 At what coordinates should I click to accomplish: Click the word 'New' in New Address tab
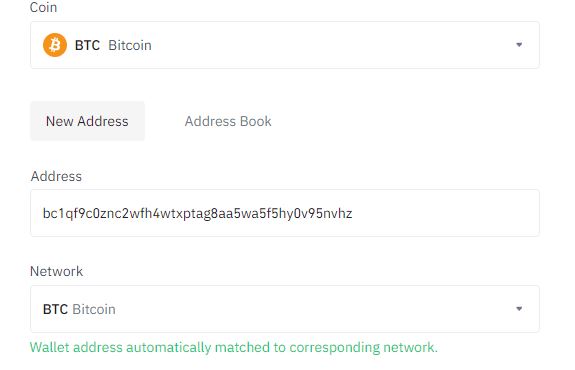[59, 121]
